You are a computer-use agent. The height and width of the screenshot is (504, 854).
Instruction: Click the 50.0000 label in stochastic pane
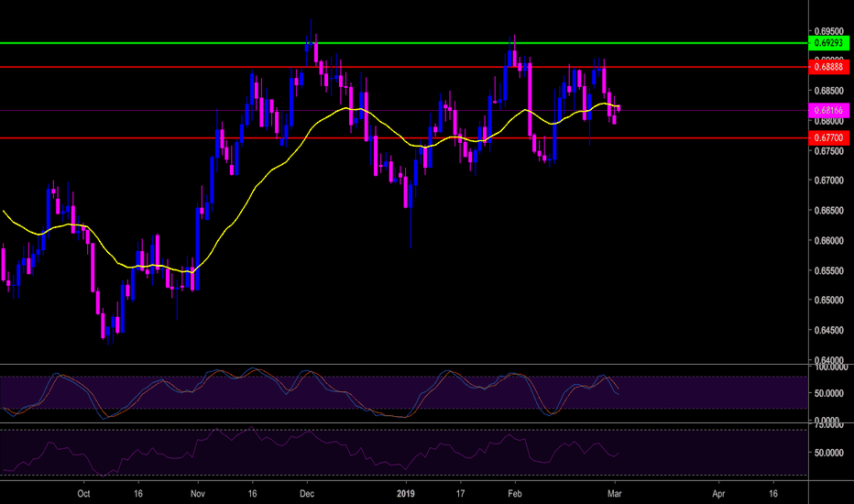830,393
